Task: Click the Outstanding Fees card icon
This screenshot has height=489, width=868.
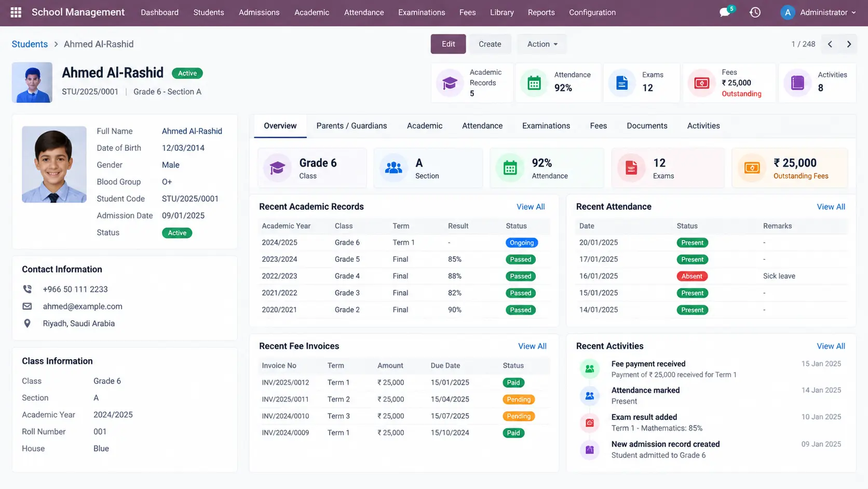Action: point(752,168)
